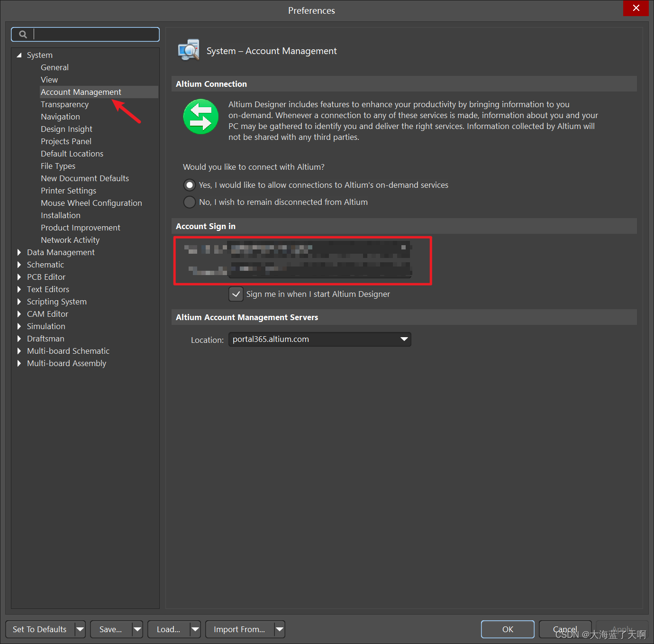Collapse the System tree node

pyautogui.click(x=19, y=55)
